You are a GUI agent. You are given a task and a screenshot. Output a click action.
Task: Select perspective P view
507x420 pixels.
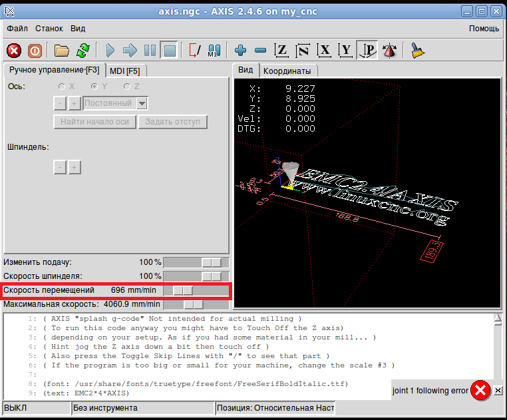(367, 51)
